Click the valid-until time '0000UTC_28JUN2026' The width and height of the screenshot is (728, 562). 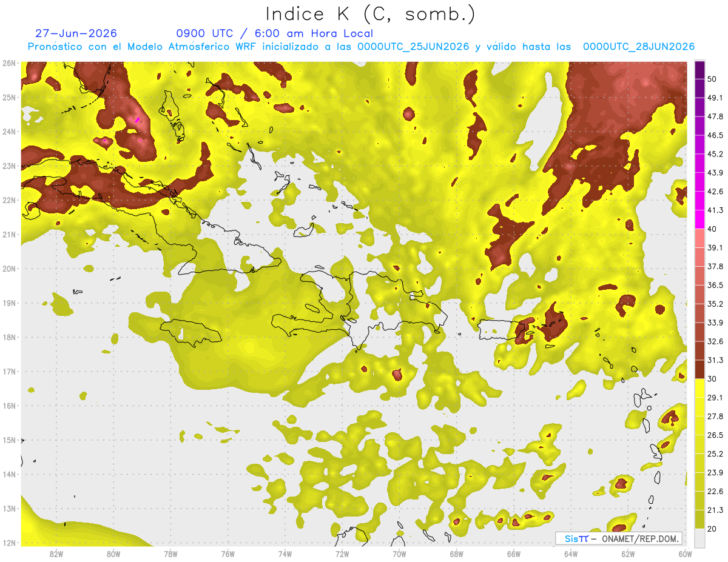pyautogui.click(x=639, y=47)
